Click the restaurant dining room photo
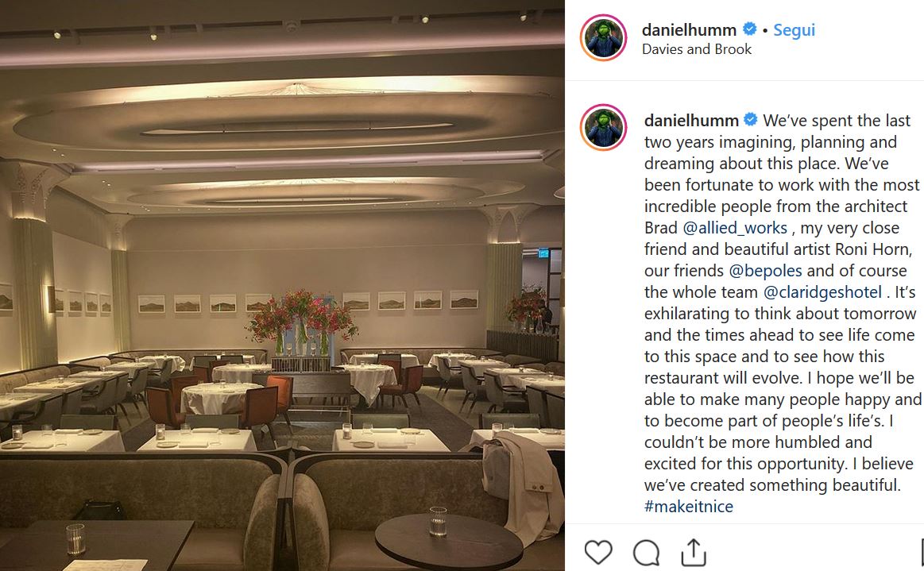This screenshot has width=924, height=571. tap(282, 285)
